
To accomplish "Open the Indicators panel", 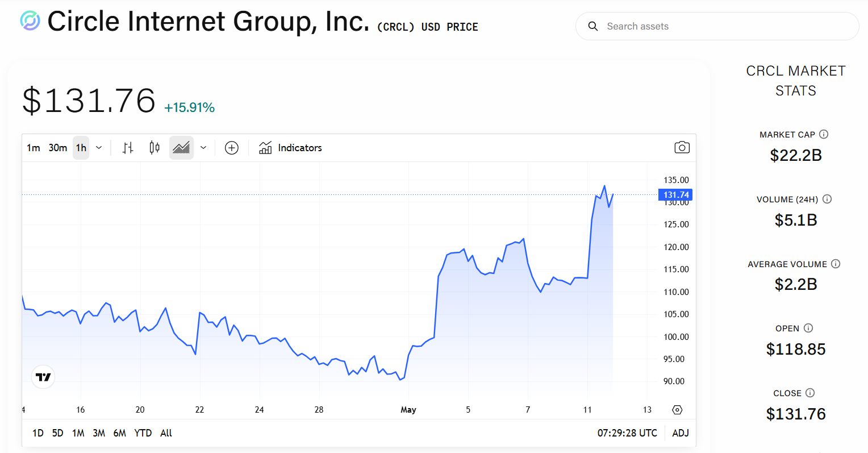I will pos(290,148).
